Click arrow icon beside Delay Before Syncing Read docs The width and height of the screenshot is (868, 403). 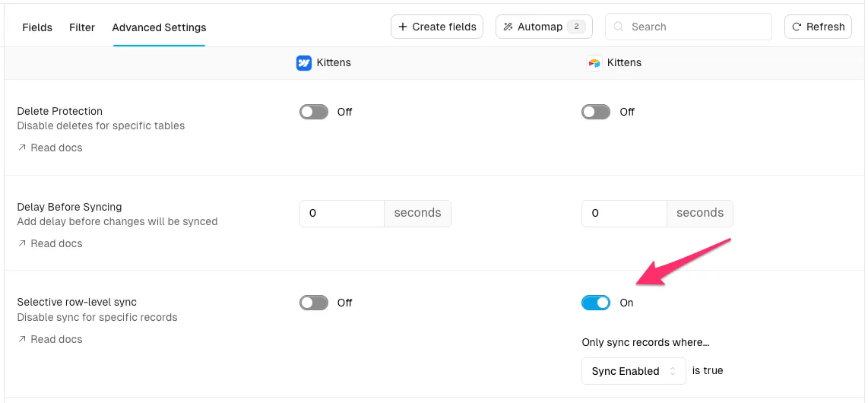(x=21, y=243)
